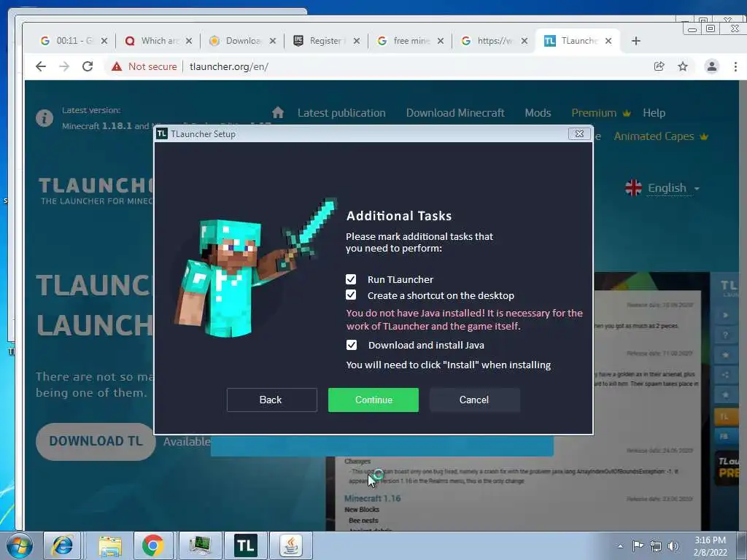Click the network tray icon
Viewport: 747px width, 560px height.
pos(656,546)
